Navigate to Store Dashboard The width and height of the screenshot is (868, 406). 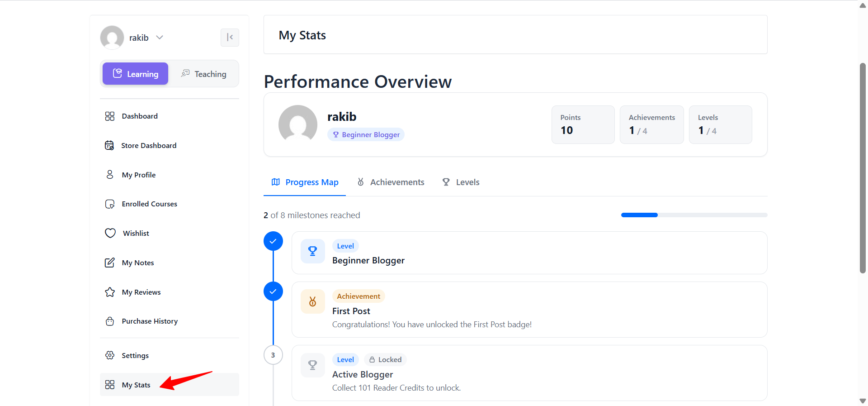pos(170,145)
